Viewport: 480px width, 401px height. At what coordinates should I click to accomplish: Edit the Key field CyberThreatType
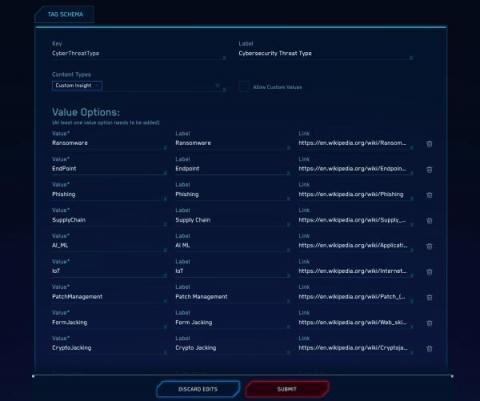tap(139, 53)
